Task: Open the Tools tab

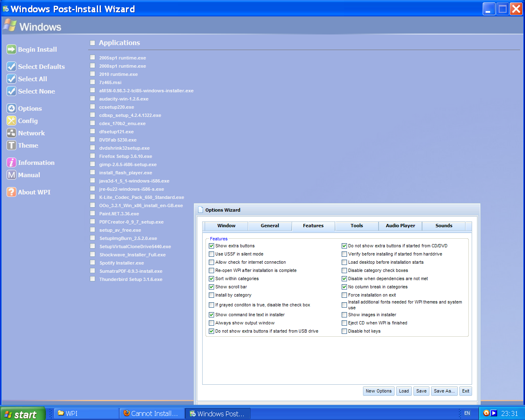Action: [357, 226]
